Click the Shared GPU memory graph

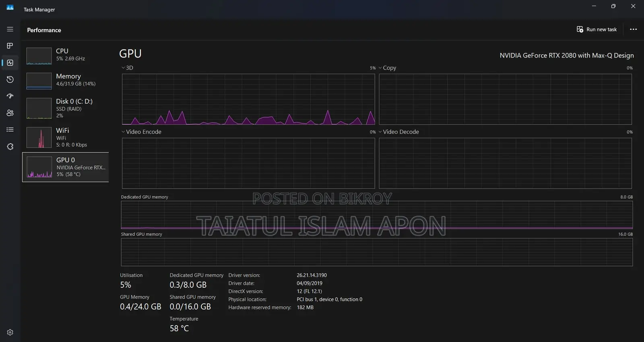coord(377,252)
